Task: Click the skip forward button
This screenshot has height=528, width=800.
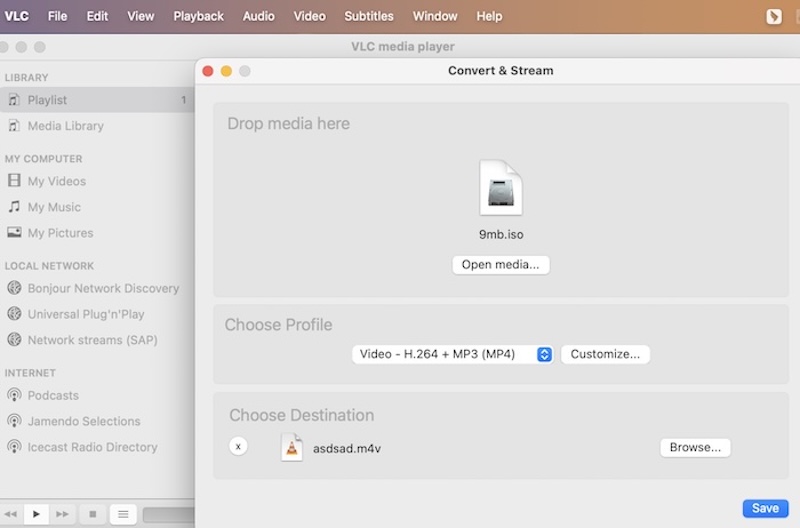Action: click(63, 514)
